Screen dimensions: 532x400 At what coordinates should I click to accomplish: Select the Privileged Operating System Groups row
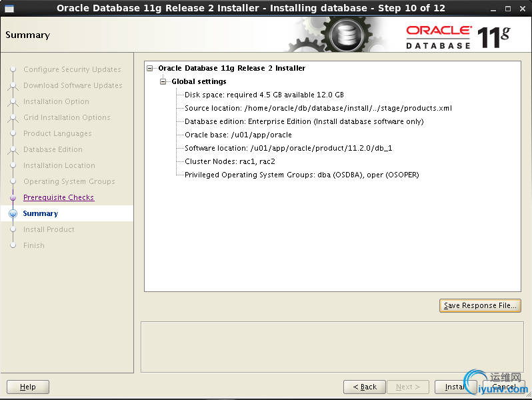(302, 175)
